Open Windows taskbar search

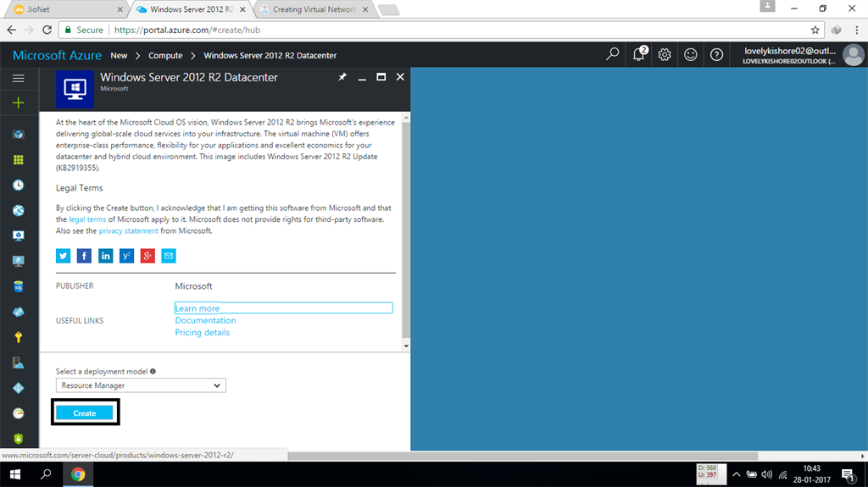[x=47, y=474]
